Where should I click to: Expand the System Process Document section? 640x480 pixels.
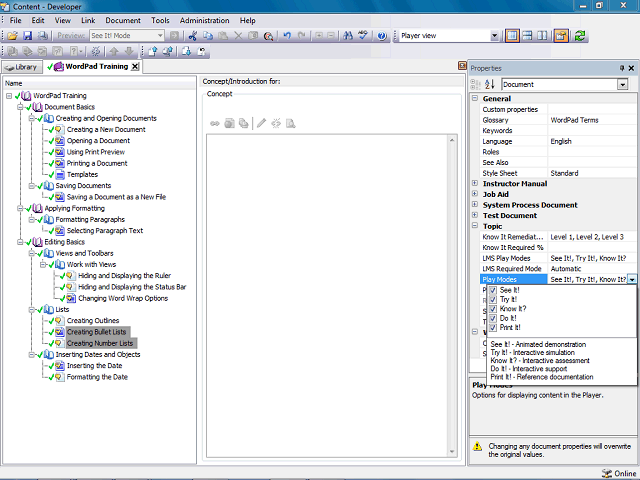[475, 204]
